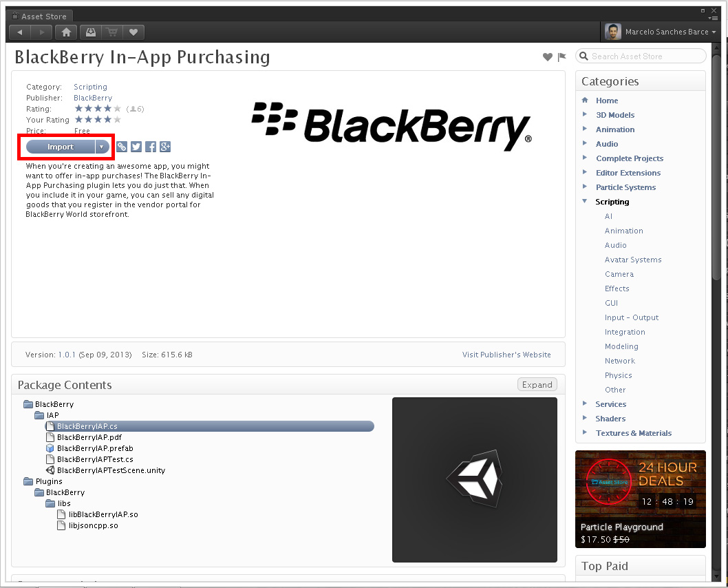728x588 pixels.
Task: Open the BlackBerry publisher link
Action: click(93, 98)
